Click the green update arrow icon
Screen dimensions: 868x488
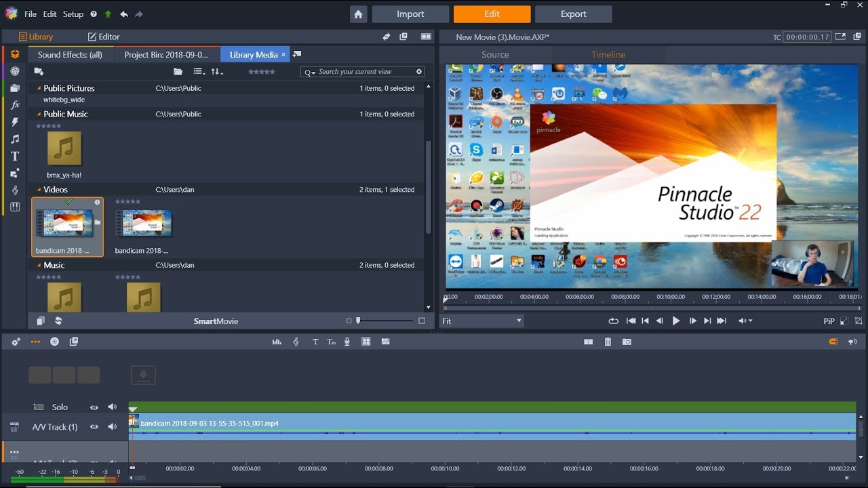tap(108, 14)
